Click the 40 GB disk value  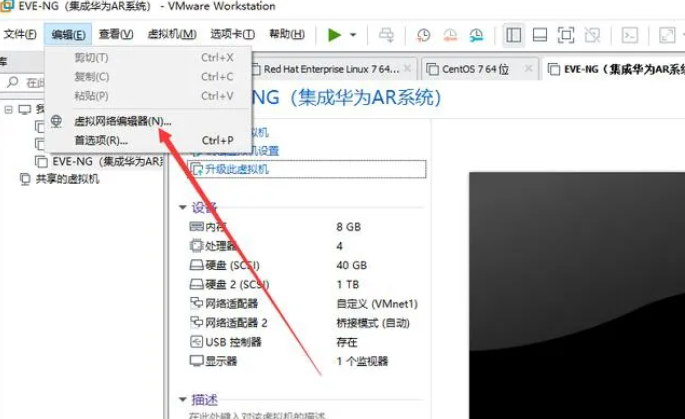click(x=352, y=265)
